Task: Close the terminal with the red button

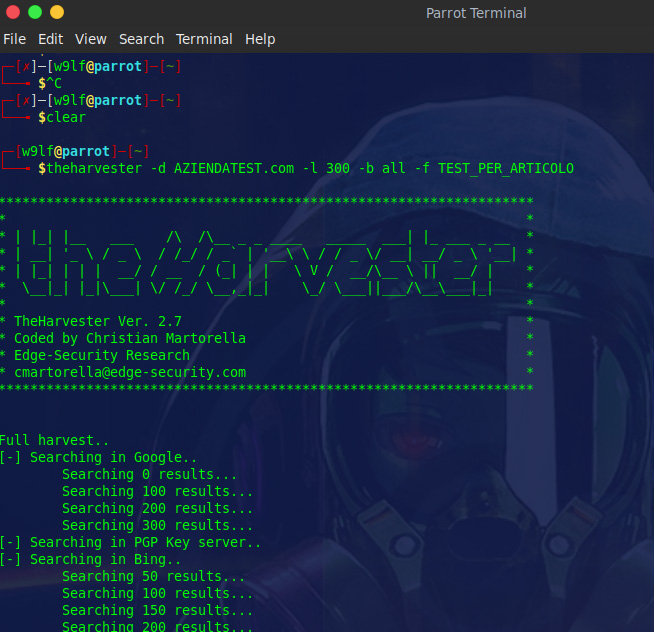Action: pyautogui.click(x=13, y=12)
